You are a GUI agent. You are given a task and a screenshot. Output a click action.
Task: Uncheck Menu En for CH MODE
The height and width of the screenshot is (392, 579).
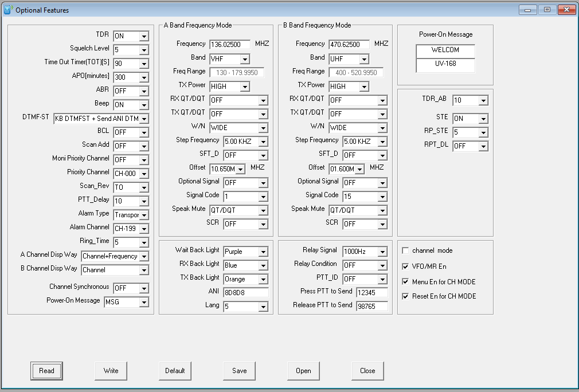[x=405, y=281]
